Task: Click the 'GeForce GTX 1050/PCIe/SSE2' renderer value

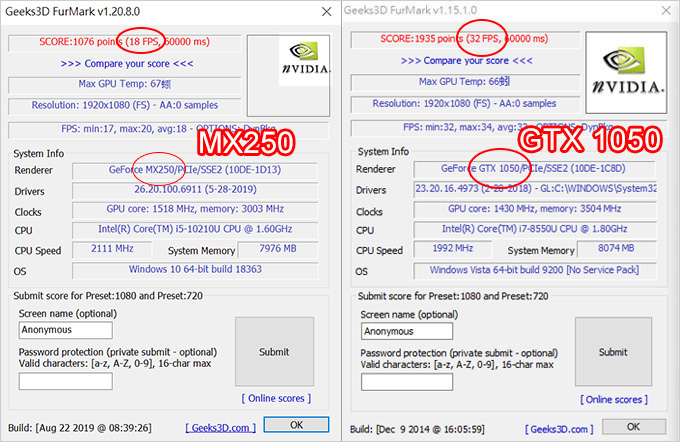Action: (534, 169)
